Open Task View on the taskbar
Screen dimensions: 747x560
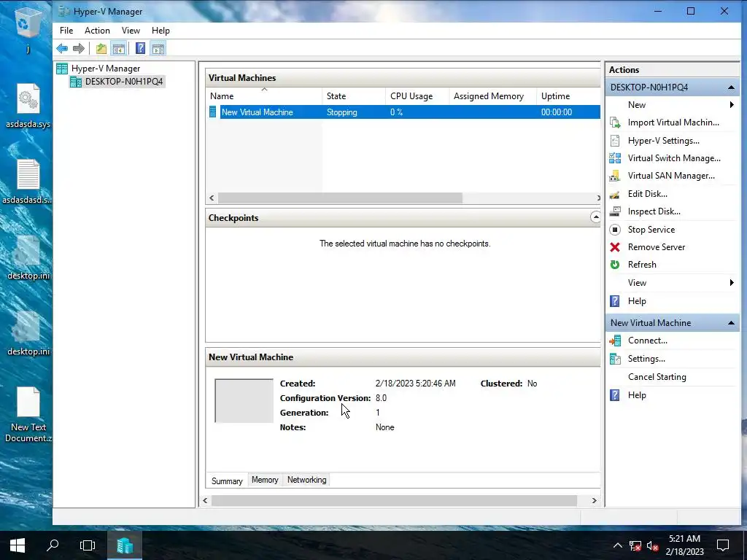(88, 545)
